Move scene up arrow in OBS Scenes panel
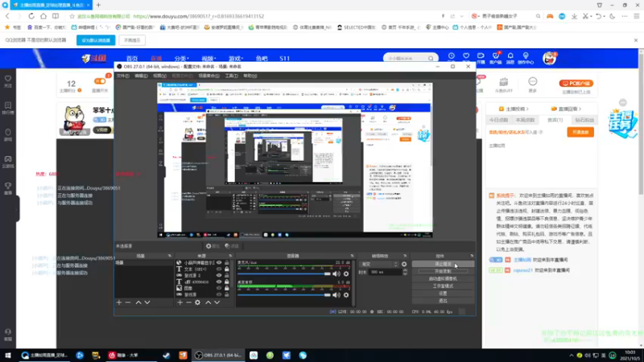The height and width of the screenshot is (362, 644). click(x=138, y=302)
